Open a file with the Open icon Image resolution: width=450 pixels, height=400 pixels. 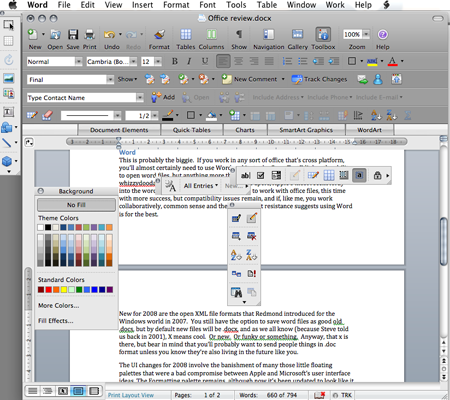click(x=55, y=35)
